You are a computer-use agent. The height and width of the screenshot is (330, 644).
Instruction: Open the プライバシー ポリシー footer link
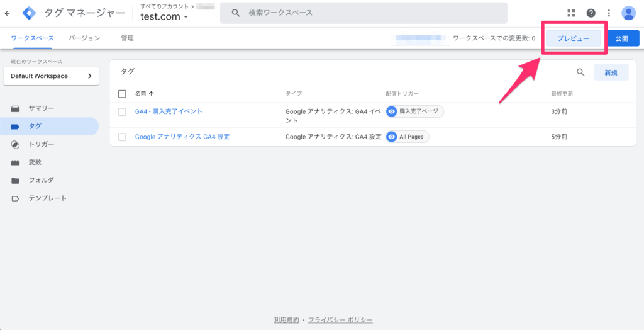coord(340,320)
